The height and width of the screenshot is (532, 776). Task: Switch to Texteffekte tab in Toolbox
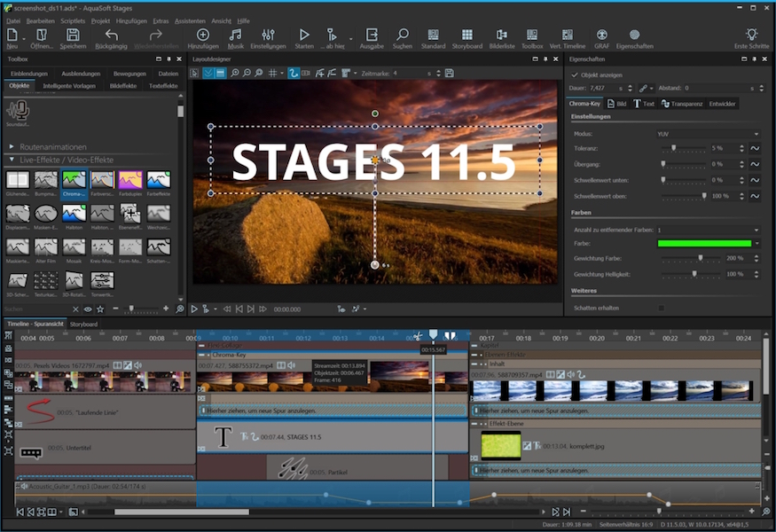click(163, 86)
